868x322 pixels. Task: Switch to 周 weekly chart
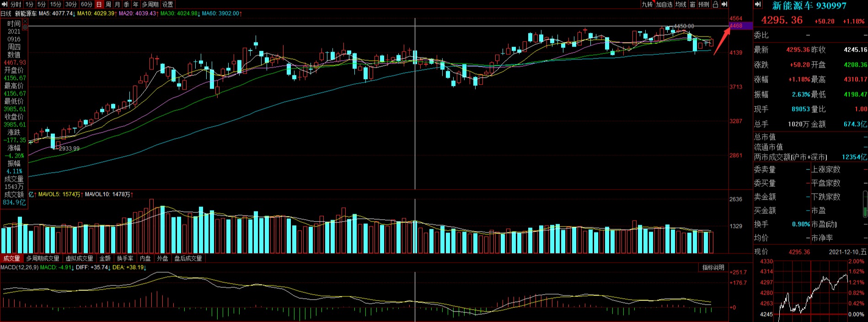pyautogui.click(x=108, y=4)
